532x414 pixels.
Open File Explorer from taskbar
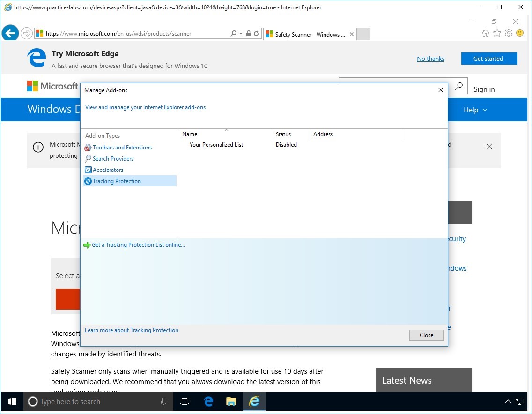[231, 402]
